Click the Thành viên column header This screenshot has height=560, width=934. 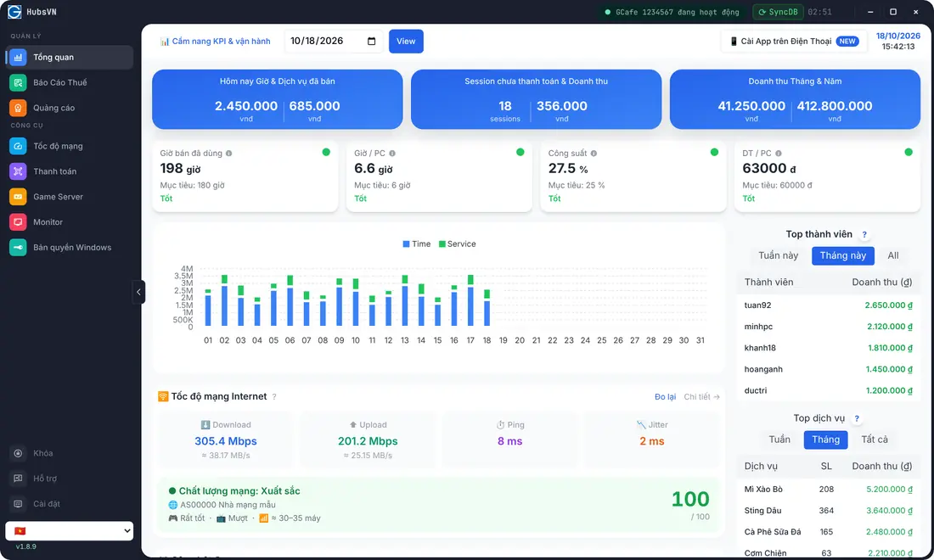[x=768, y=282]
